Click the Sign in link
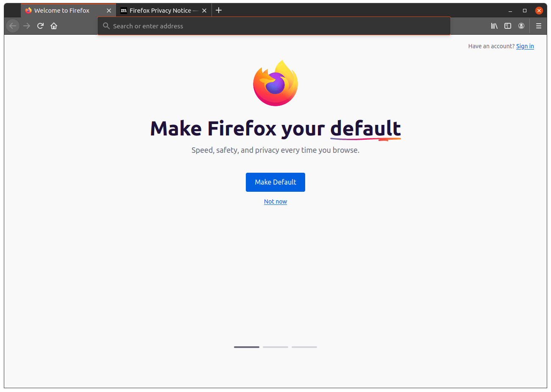This screenshot has width=551, height=392. point(525,46)
